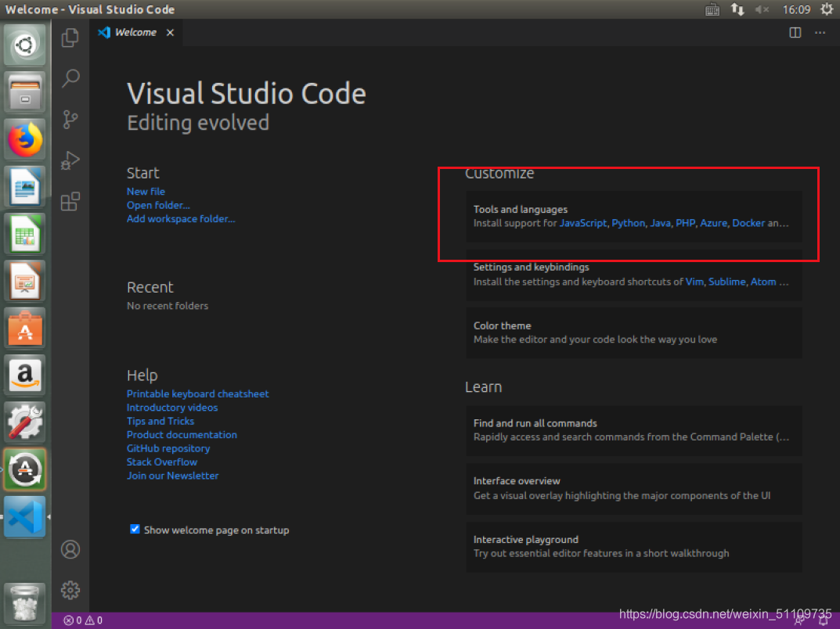Open the Source Control view
The width and height of the screenshot is (840, 629).
(x=70, y=120)
